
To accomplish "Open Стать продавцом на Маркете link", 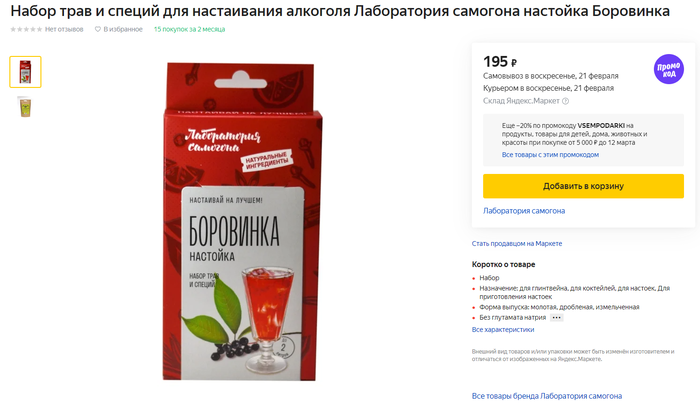I will tap(517, 243).
